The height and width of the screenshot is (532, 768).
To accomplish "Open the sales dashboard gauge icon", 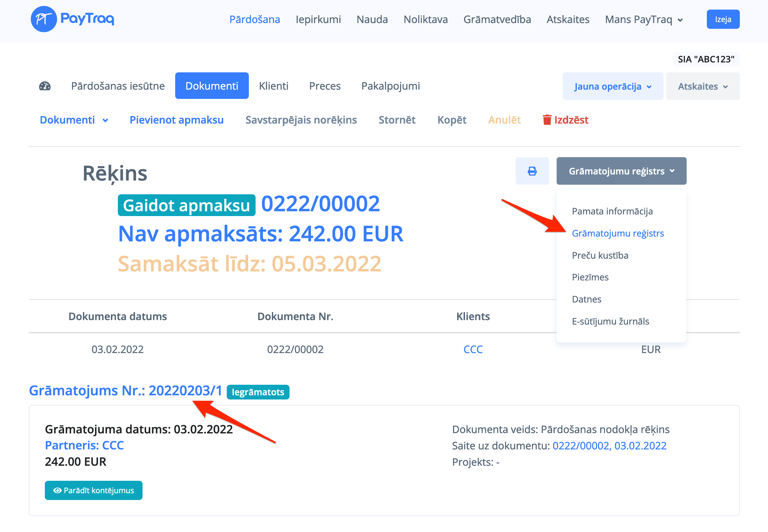I will 45,86.
